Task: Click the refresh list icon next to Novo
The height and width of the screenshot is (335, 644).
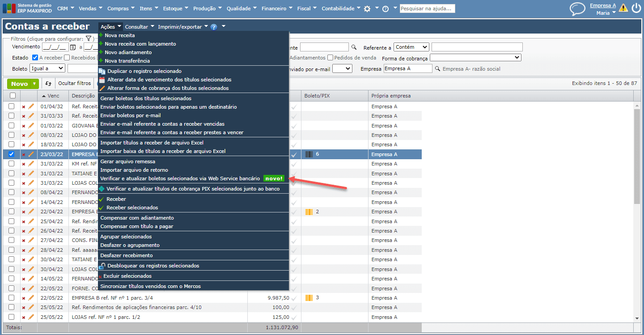Action: 48,84
